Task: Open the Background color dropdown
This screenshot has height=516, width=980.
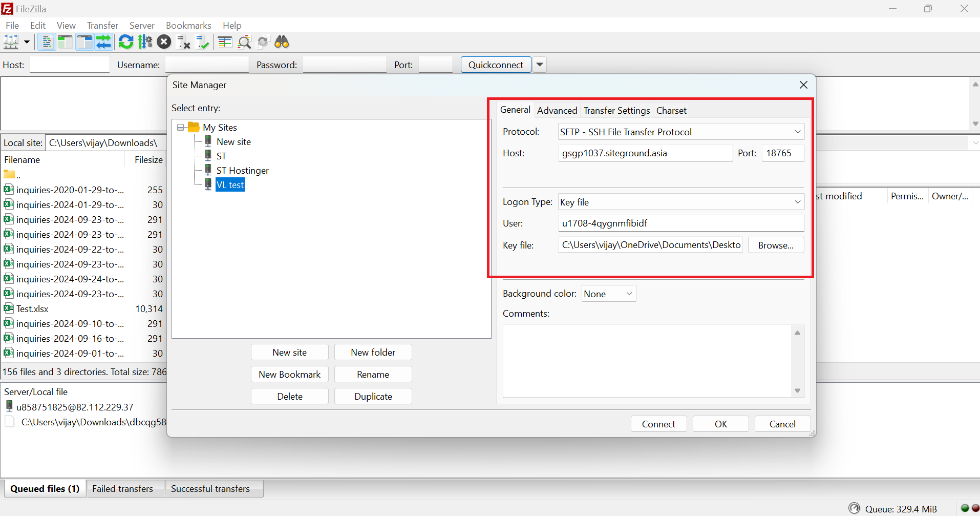Action: point(608,294)
